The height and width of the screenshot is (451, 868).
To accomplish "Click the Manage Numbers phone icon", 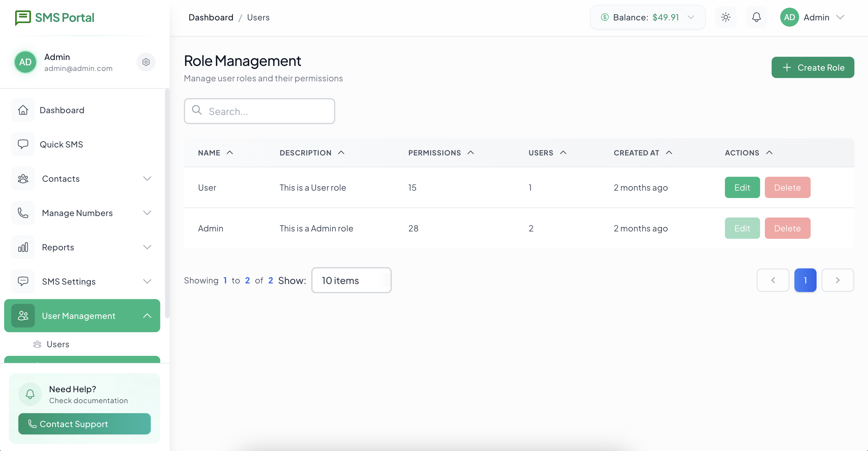I will point(23,213).
